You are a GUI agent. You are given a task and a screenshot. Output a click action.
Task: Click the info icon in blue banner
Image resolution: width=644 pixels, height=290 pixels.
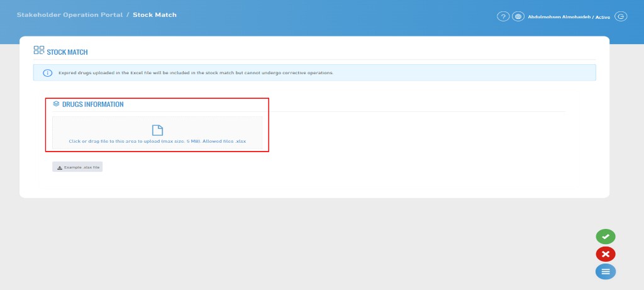[x=47, y=73]
